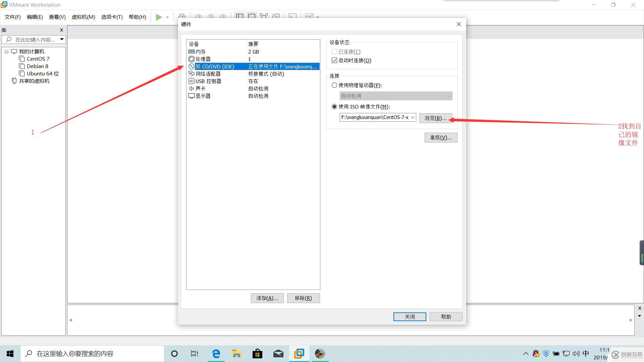
Task: Close the Library (库) sidebar panel
Action: click(x=61, y=30)
